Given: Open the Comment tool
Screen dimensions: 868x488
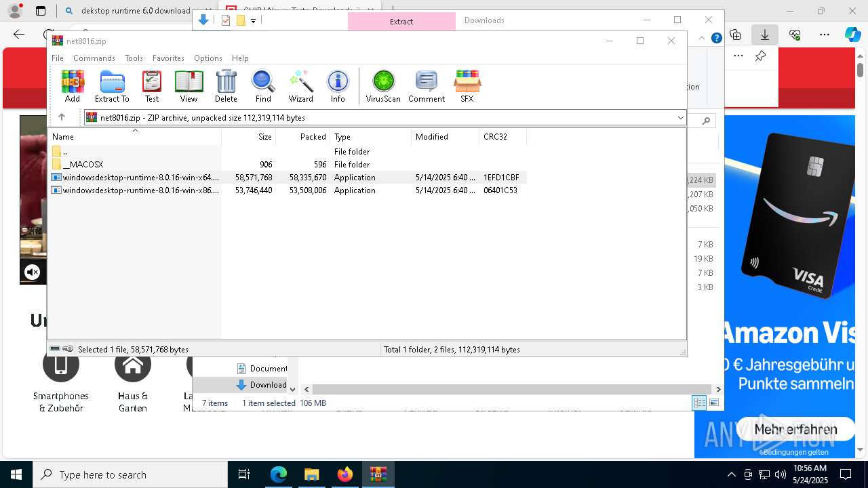Looking at the screenshot, I should pyautogui.click(x=427, y=86).
